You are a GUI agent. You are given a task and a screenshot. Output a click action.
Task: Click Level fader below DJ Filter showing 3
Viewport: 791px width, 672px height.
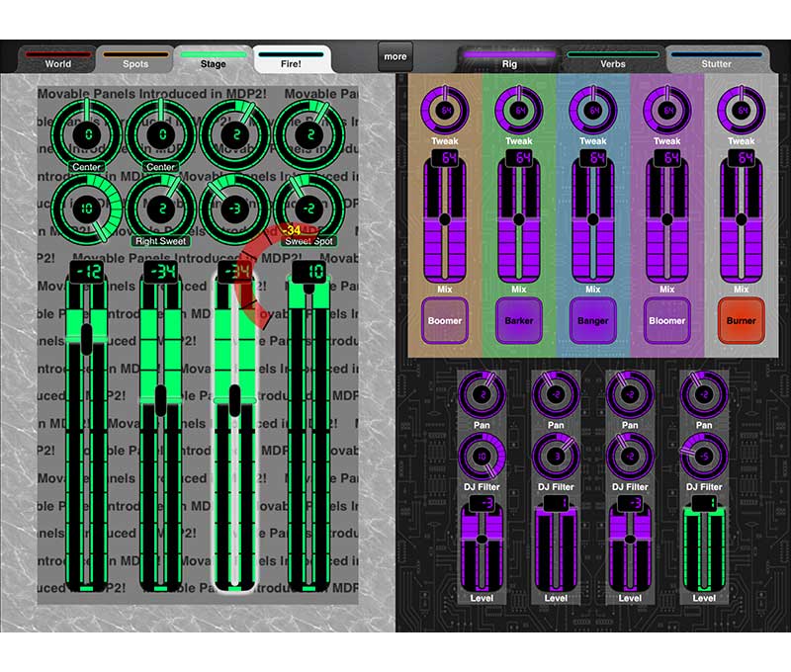click(x=556, y=544)
